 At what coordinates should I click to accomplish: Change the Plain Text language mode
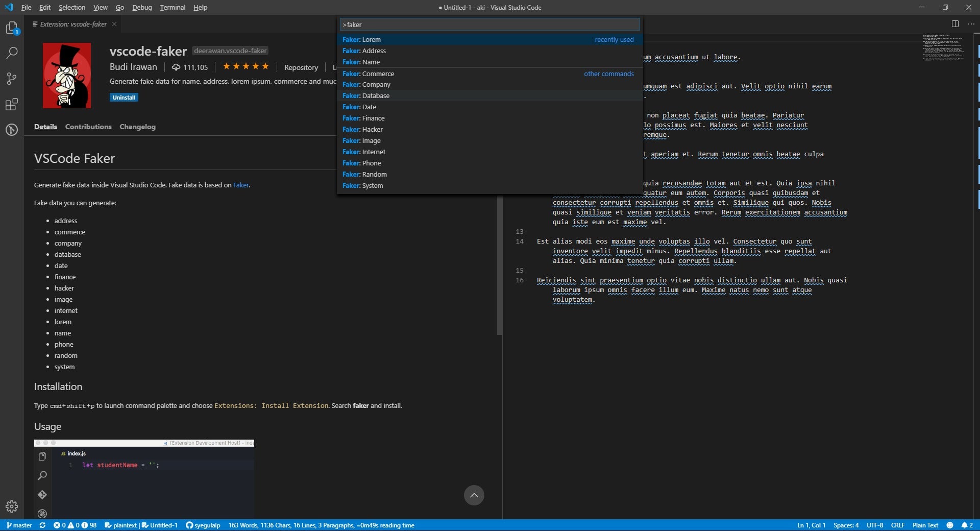[925, 525]
